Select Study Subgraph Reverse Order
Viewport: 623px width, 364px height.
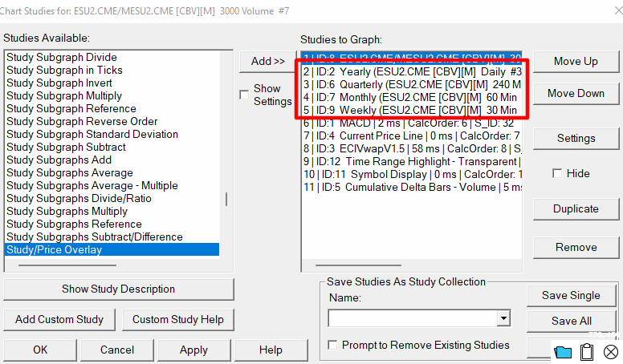[112, 121]
